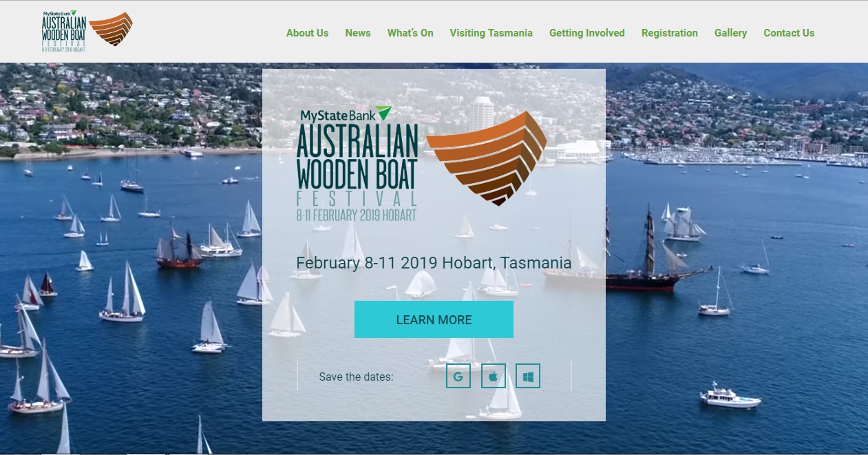The width and height of the screenshot is (868, 455).
Task: Navigate to the Registration page
Action: coord(669,33)
